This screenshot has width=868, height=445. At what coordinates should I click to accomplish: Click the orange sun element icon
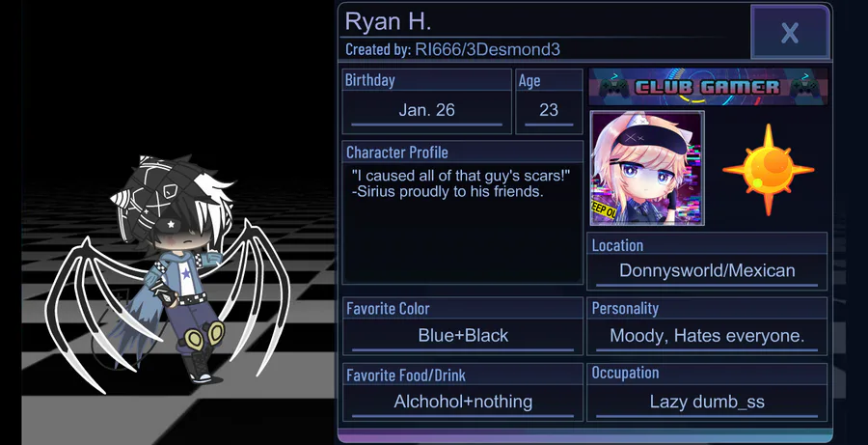tap(768, 170)
